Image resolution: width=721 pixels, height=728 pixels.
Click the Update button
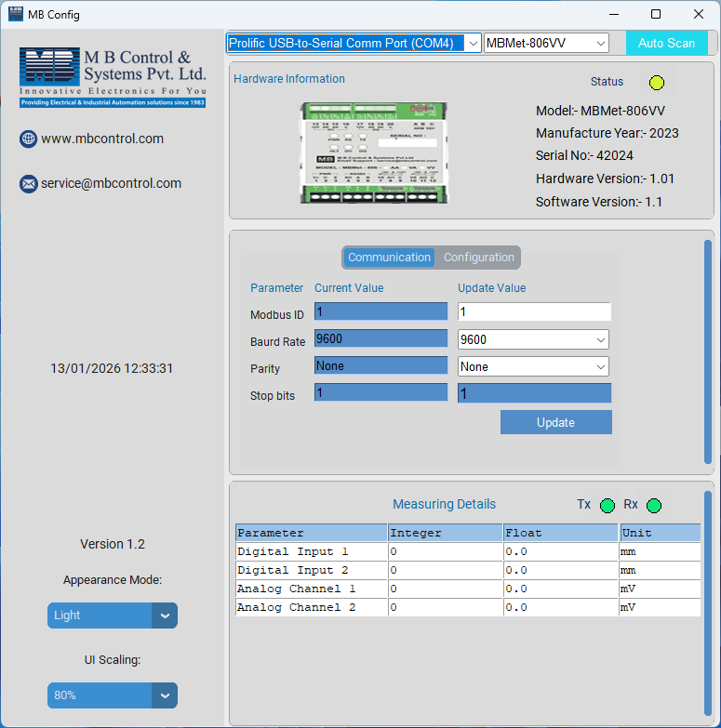[x=555, y=422]
